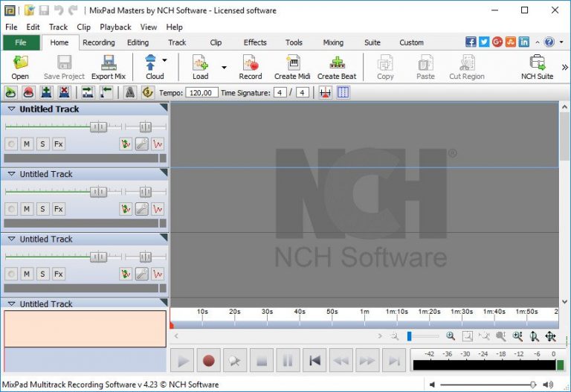Open the Load dropdown arrow
The height and width of the screenshot is (392, 571).
pos(224,68)
